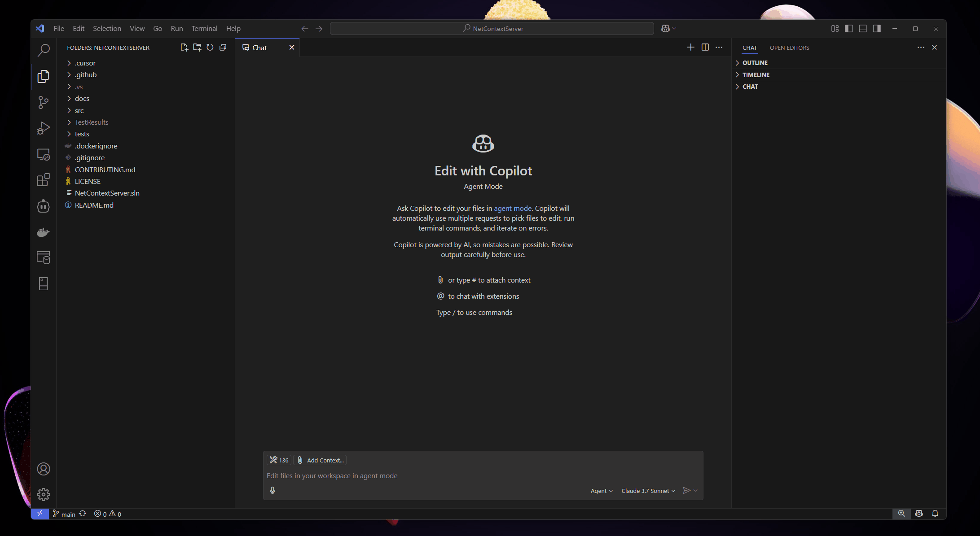Image resolution: width=980 pixels, height=536 pixels.
Task: Click the Add Context button
Action: click(x=320, y=460)
